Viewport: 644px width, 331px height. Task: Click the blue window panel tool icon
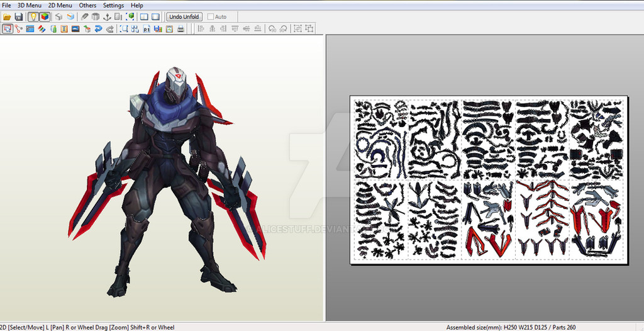click(x=30, y=29)
